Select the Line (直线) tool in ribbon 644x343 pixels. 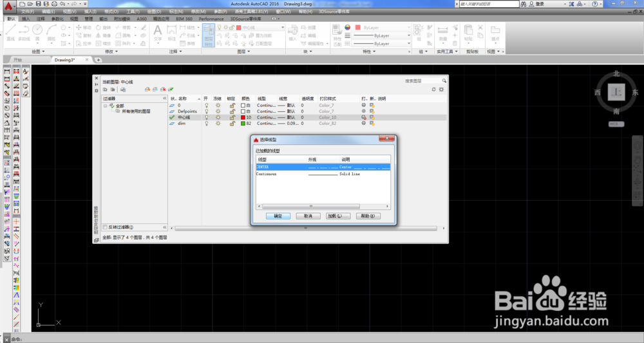[x=11, y=32]
